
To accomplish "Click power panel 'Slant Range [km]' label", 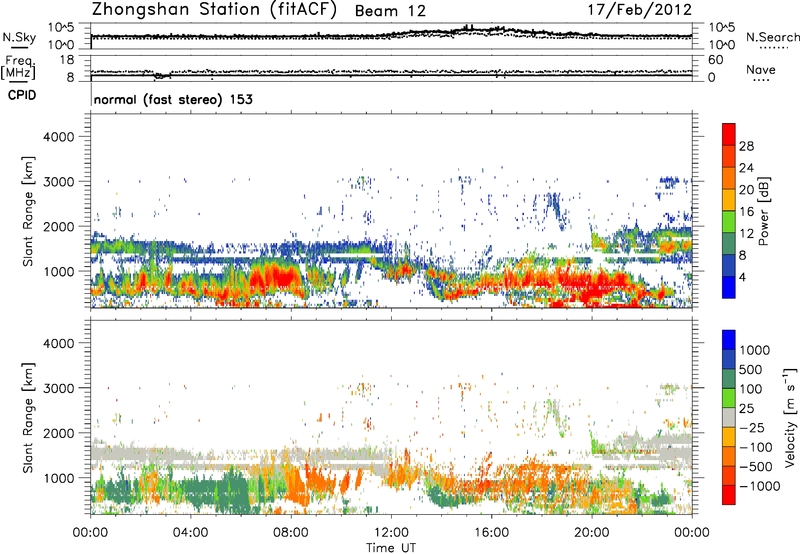I will (28, 211).
